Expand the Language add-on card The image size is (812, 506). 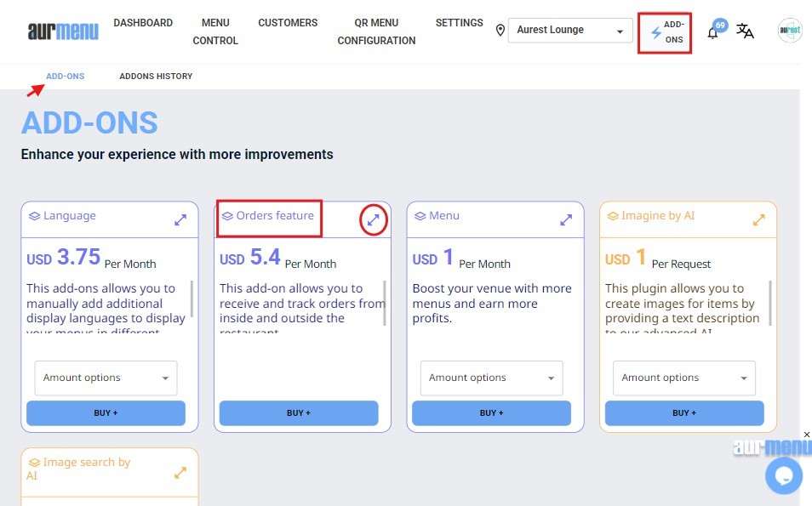pyautogui.click(x=180, y=219)
